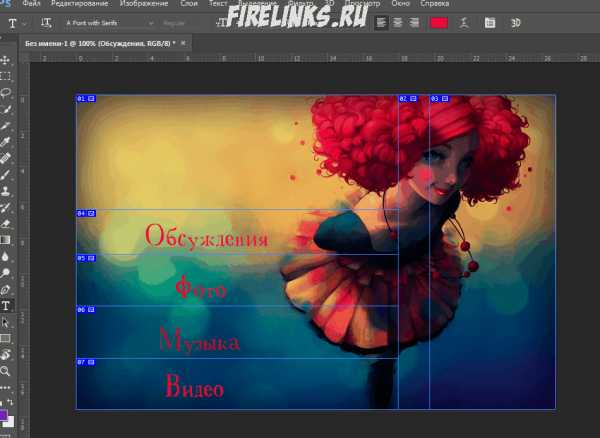Open the red text color swatch
This screenshot has height=438, width=600.
coord(439,23)
